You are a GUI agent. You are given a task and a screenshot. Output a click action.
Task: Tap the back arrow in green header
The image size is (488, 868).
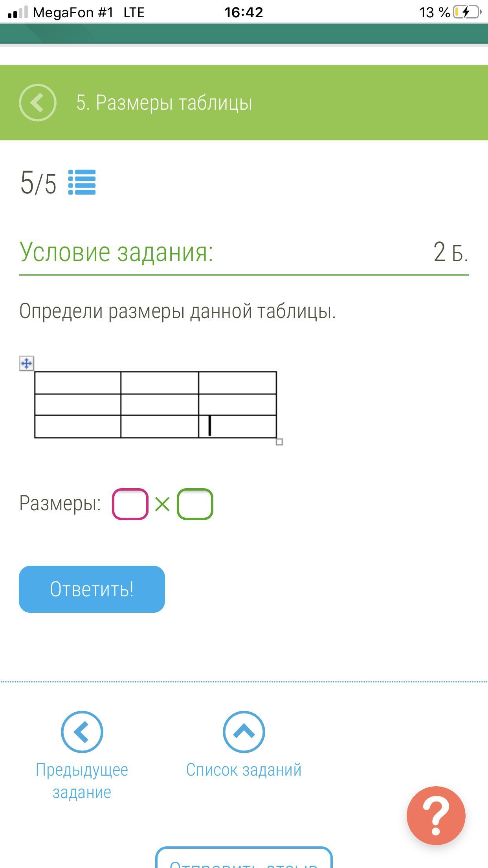(38, 103)
